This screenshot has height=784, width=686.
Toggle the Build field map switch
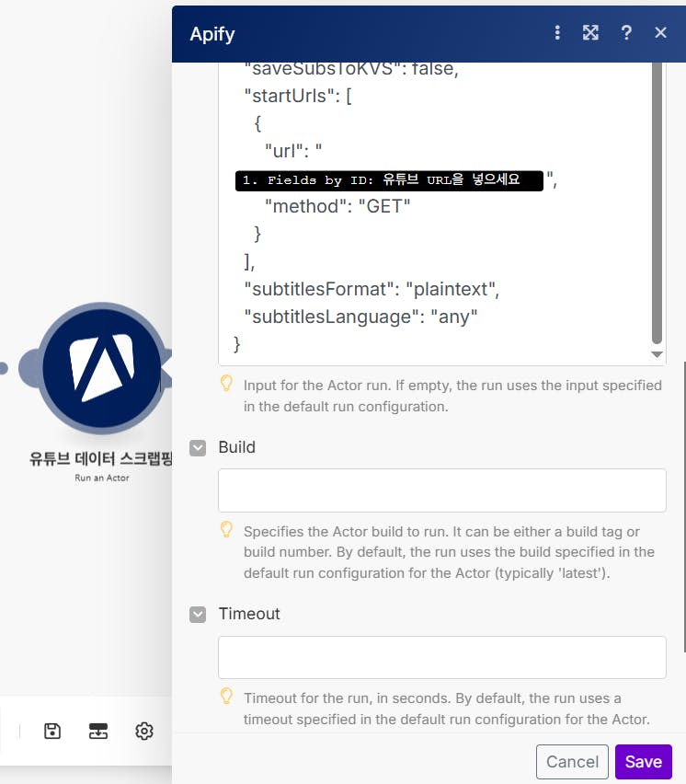tap(198, 448)
